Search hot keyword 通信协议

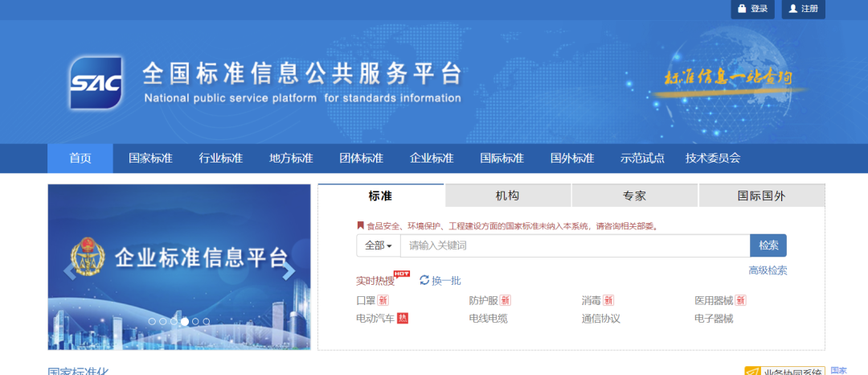[601, 319]
